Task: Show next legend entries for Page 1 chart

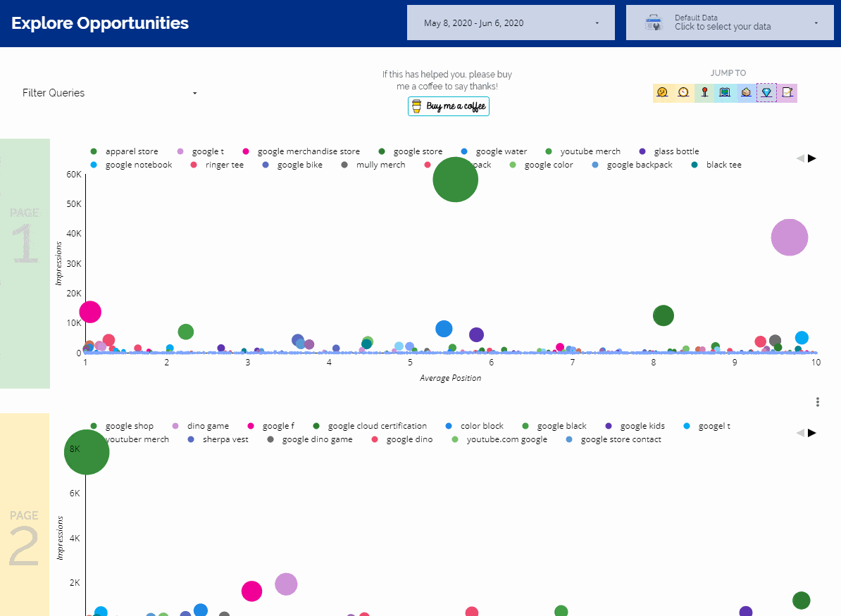Action: 812,158
